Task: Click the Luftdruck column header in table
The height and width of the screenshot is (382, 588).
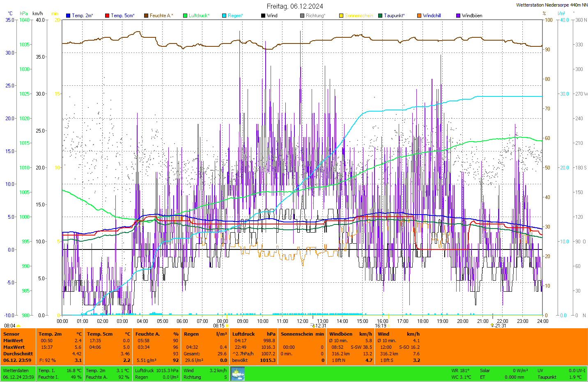Action: coord(243,334)
